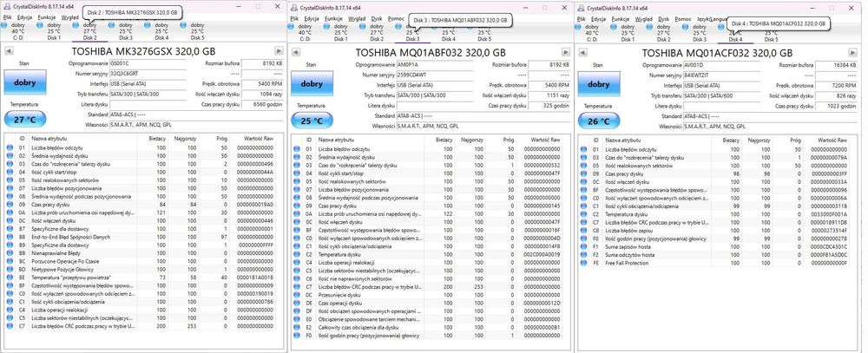868x353 pixels.
Task: Click the dobry health status button for MQ01ACF032
Action: (599, 84)
